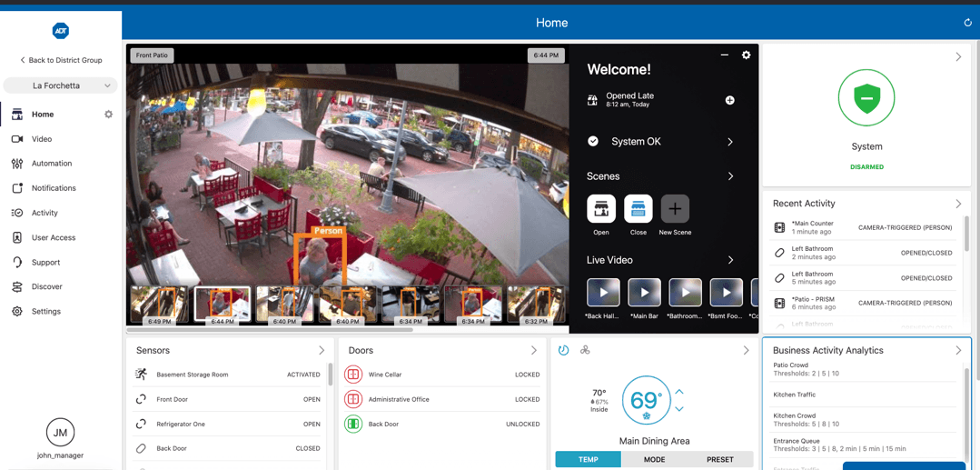Expand the Scenes section
980x470 pixels.
coord(730,176)
